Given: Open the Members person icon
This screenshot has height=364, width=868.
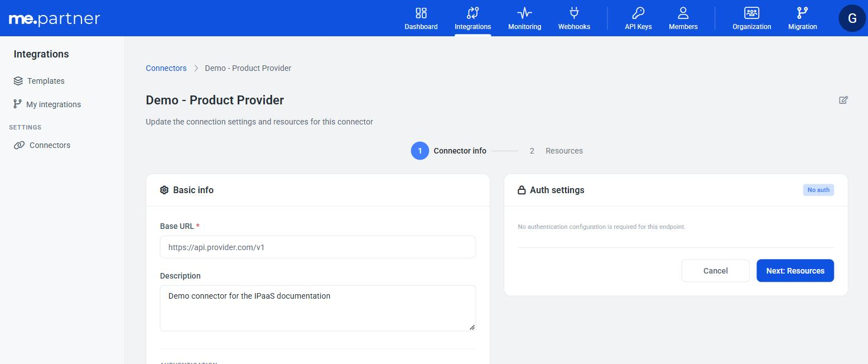Looking at the screenshot, I should tap(683, 13).
